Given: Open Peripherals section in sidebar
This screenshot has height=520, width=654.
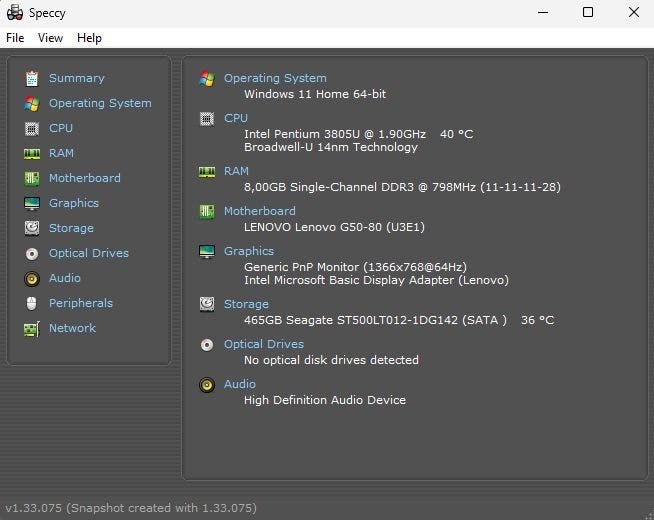Looking at the screenshot, I should click(x=81, y=303).
